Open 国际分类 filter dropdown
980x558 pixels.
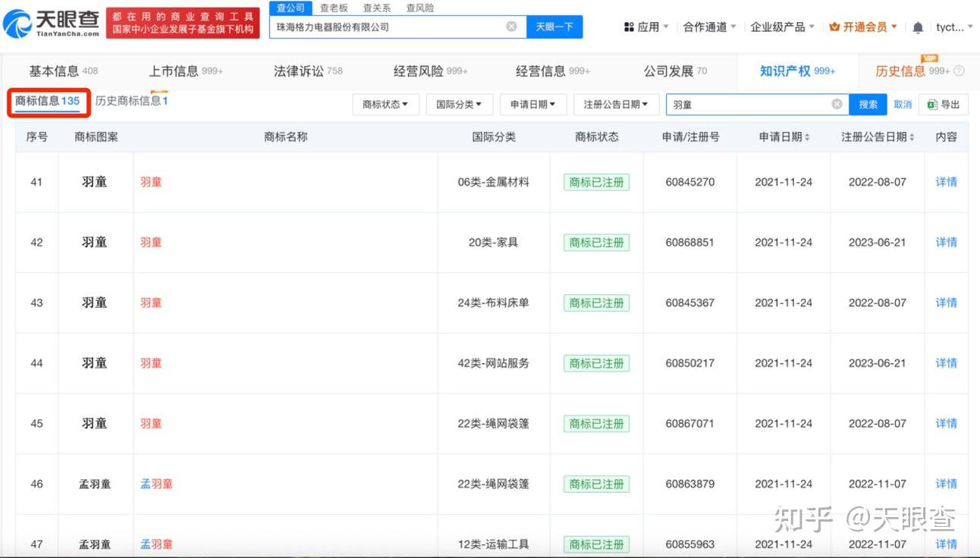[459, 105]
